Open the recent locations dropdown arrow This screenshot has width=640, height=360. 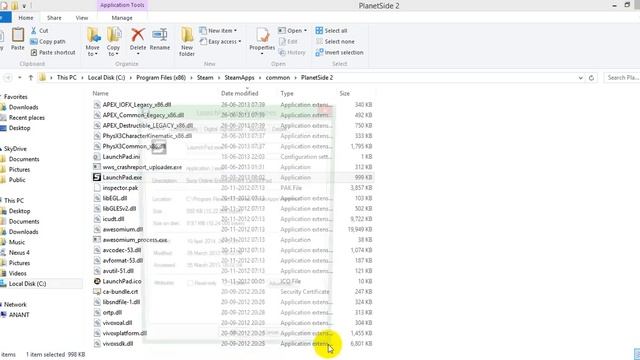pyautogui.click(x=20, y=78)
